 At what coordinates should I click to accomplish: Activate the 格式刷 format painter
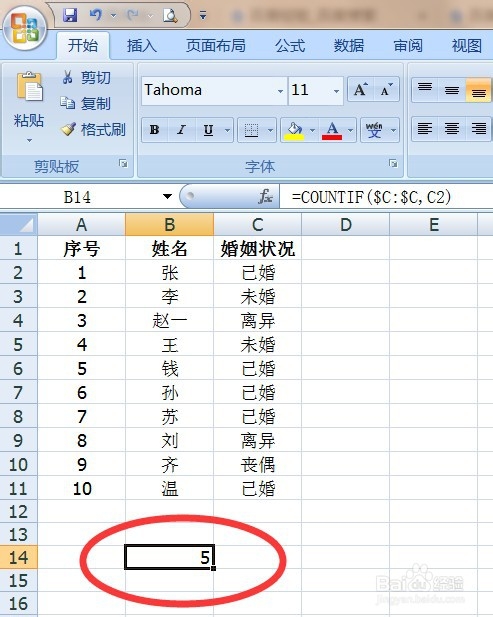coord(93,129)
